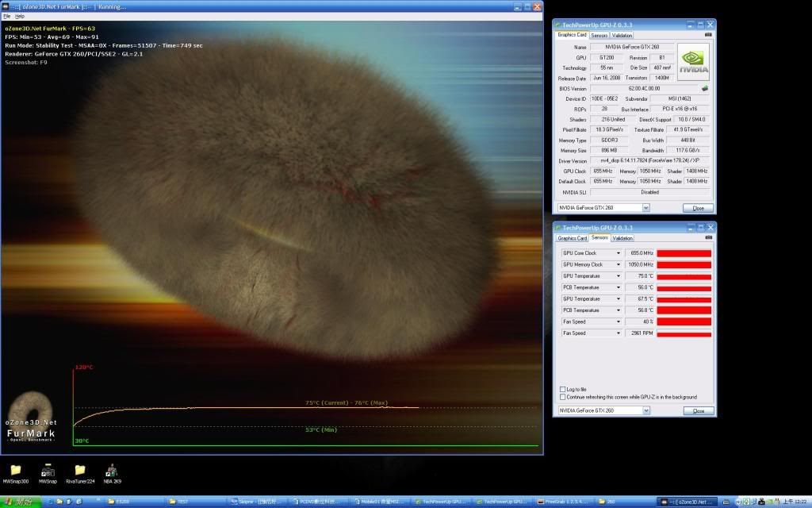Image resolution: width=812 pixels, height=508 pixels.
Task: Expand GPU Core Clock sensor dropdown
Action: coord(618,253)
